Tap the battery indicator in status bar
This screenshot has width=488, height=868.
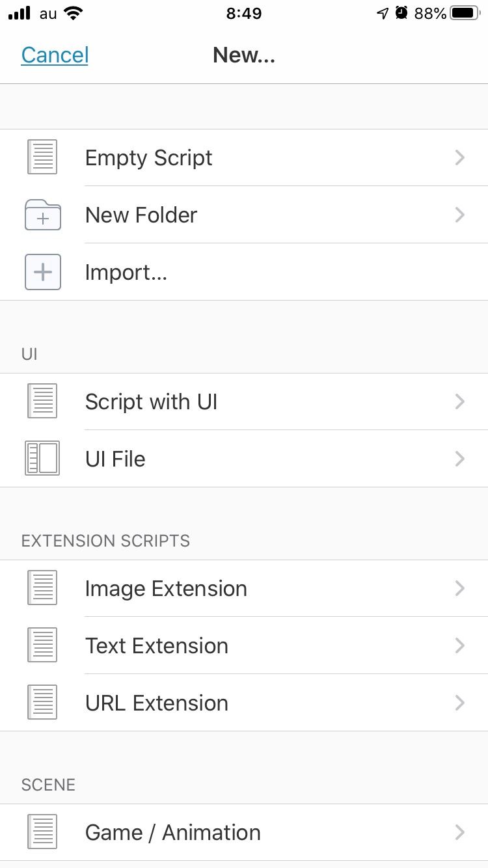tap(465, 13)
